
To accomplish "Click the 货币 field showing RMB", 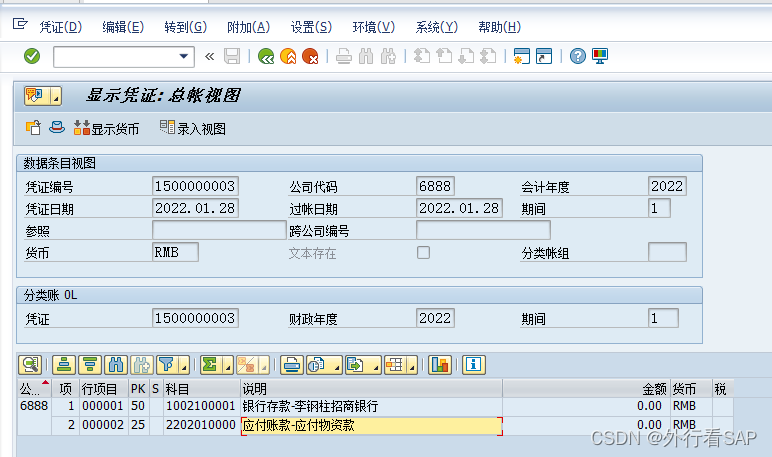I will pyautogui.click(x=175, y=252).
